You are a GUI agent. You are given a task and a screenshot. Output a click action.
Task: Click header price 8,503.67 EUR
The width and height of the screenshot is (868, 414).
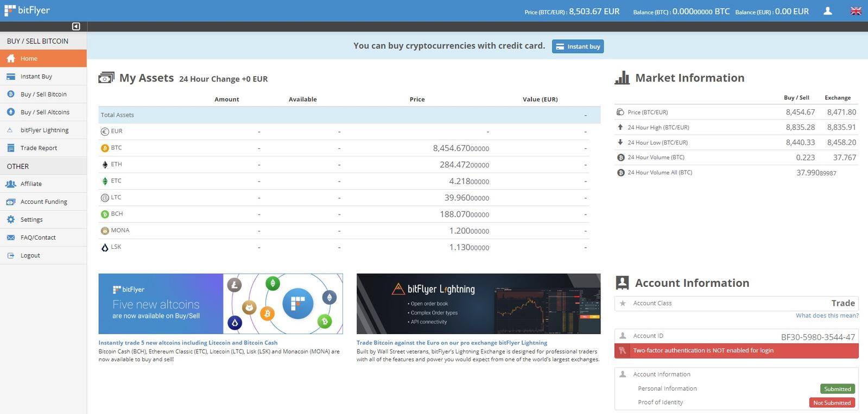(594, 11)
